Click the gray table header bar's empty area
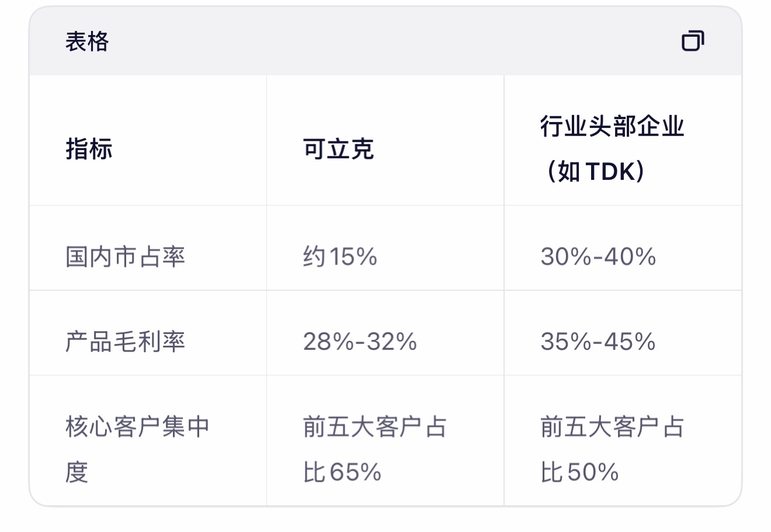This screenshot has height=532, width=771. tap(385, 41)
